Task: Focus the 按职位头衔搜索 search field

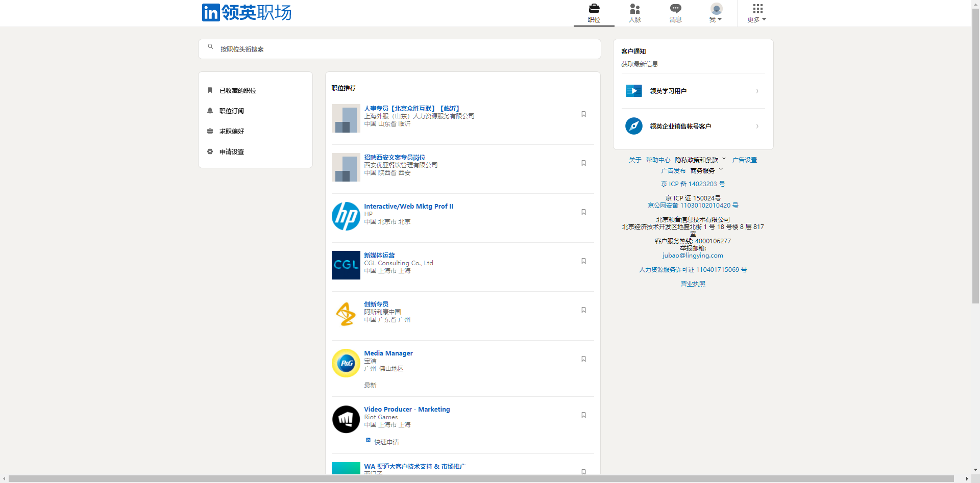Action: pos(403,49)
